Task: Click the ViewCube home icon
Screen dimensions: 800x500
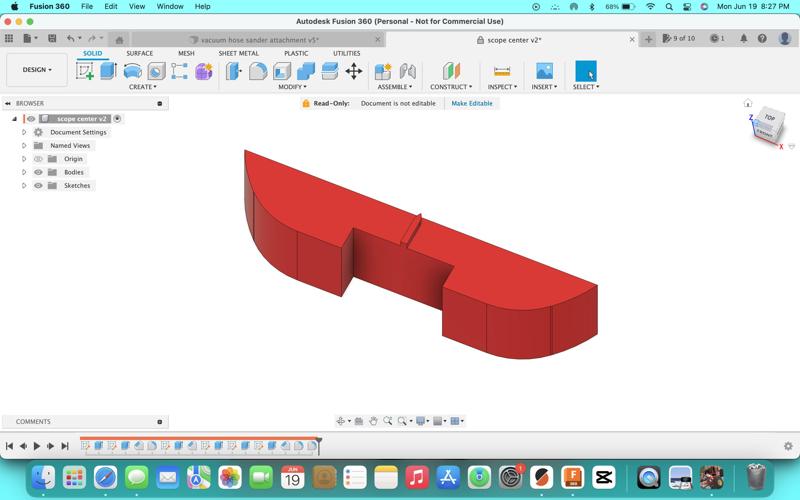Action: pos(748,103)
